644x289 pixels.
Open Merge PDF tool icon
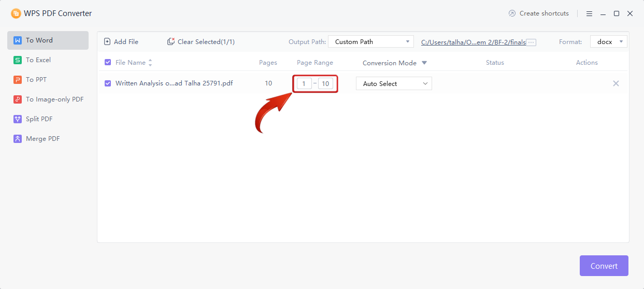(x=17, y=139)
